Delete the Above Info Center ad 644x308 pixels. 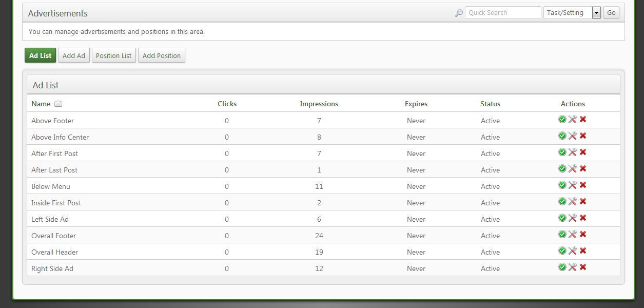tap(583, 136)
